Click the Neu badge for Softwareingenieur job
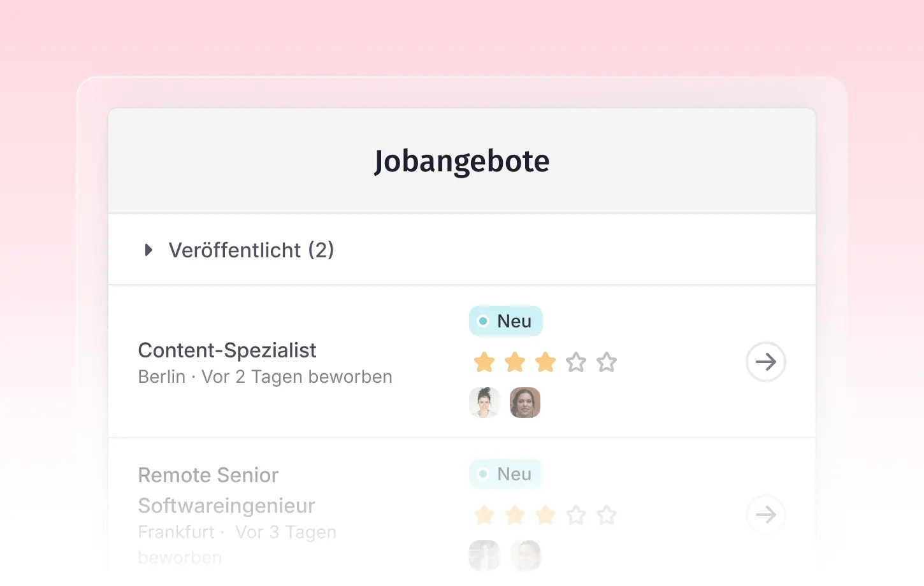Image resolution: width=924 pixels, height=586 pixels. click(505, 474)
